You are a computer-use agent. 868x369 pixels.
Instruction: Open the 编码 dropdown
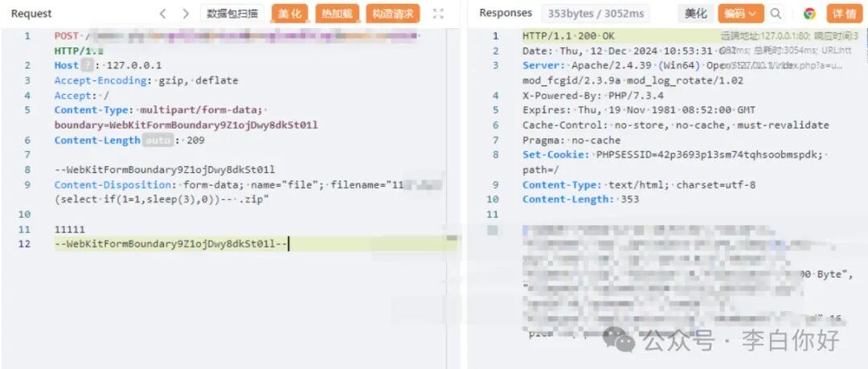(741, 14)
